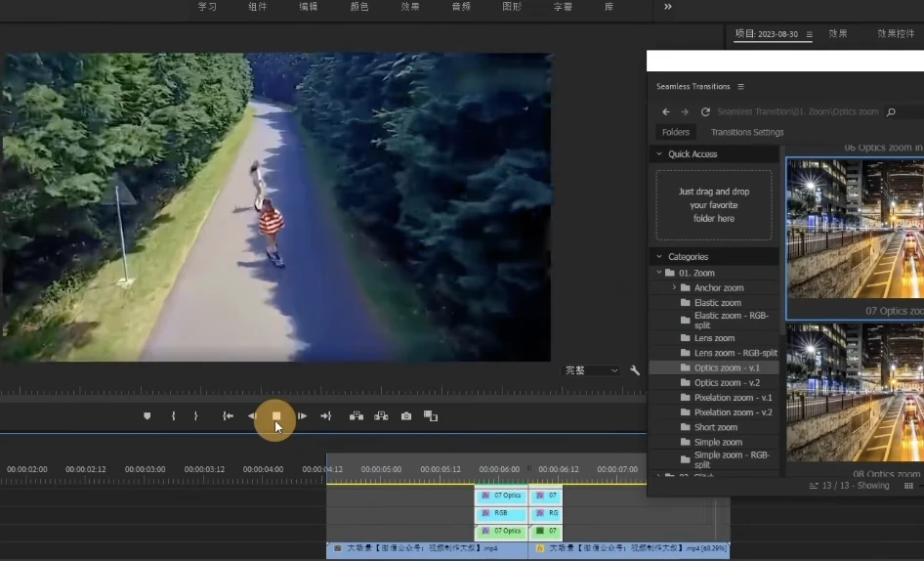Select the Lens zoom folder
Screen dimensions: 924x561
[714, 338]
